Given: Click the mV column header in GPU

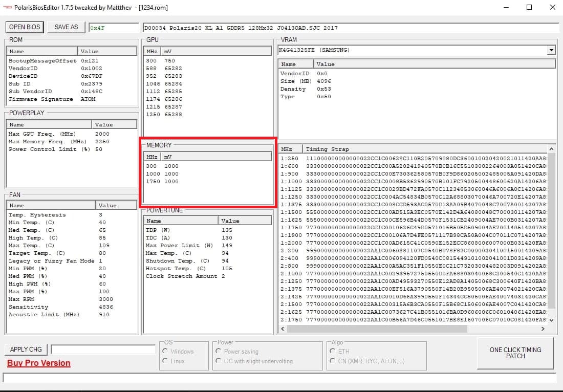Looking at the screenshot, I should pyautogui.click(x=216, y=51).
